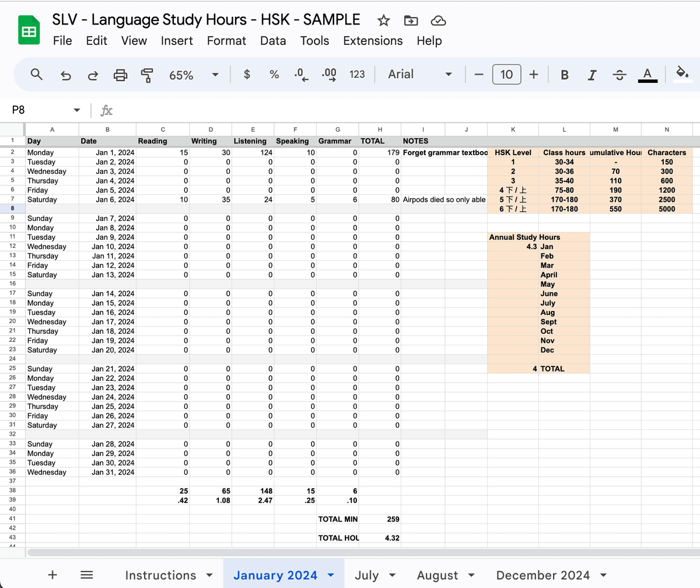
Task: Toggle strikethrough formatting
Action: click(x=619, y=75)
